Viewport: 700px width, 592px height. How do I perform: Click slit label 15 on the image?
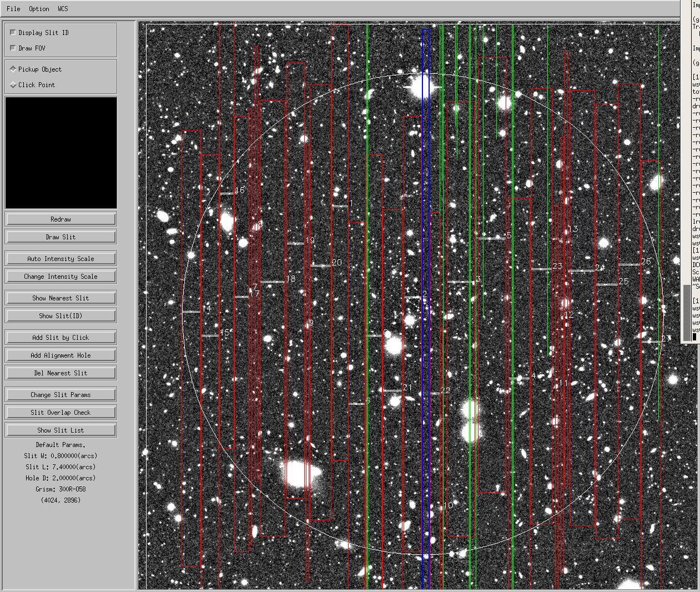[x=225, y=333]
